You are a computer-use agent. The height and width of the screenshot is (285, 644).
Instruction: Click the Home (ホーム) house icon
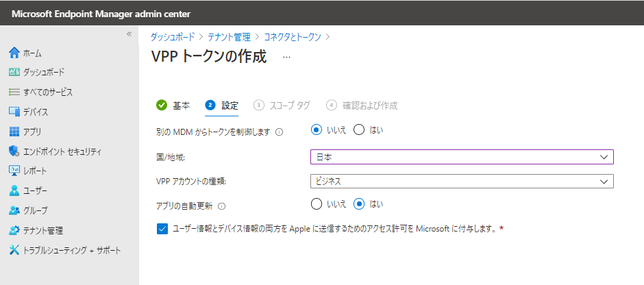[x=14, y=53]
